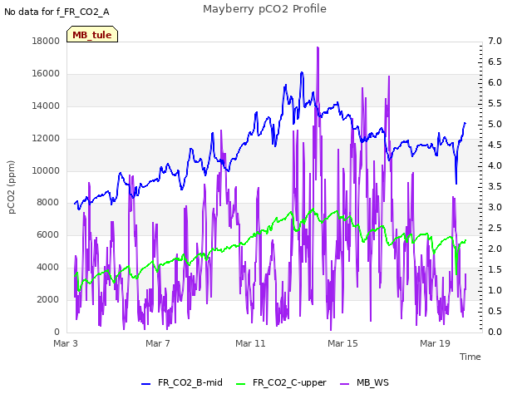Click the Time axis label

click(470, 357)
